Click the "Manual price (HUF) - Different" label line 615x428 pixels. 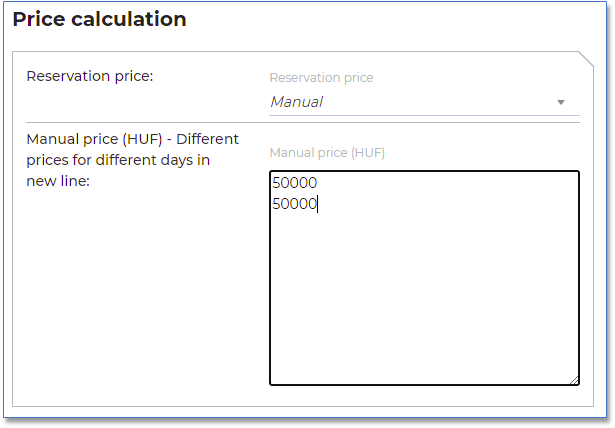132,139
